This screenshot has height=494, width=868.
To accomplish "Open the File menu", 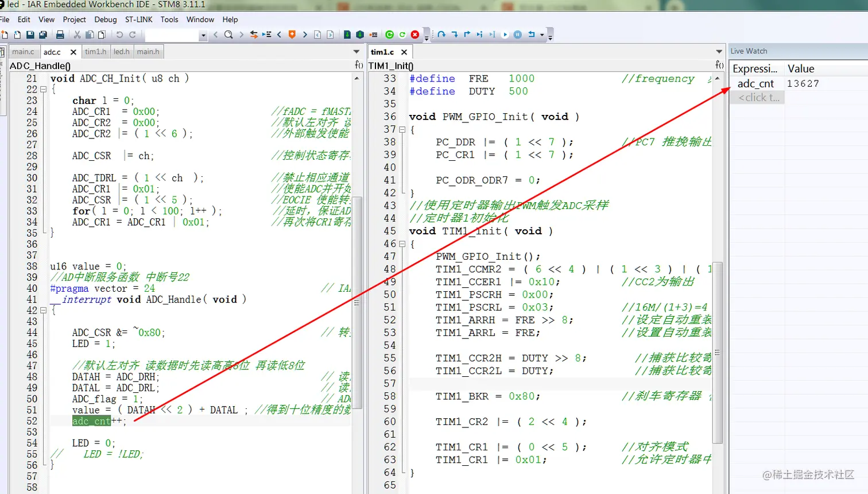I will [5, 19].
